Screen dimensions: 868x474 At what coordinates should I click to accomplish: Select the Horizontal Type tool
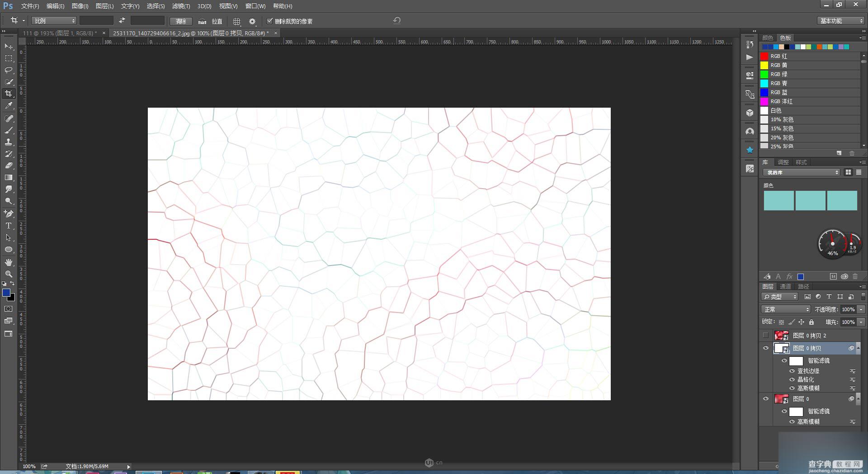pos(9,226)
